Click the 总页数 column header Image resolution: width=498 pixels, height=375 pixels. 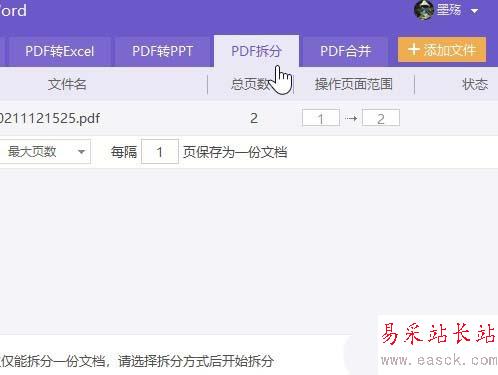pos(250,84)
